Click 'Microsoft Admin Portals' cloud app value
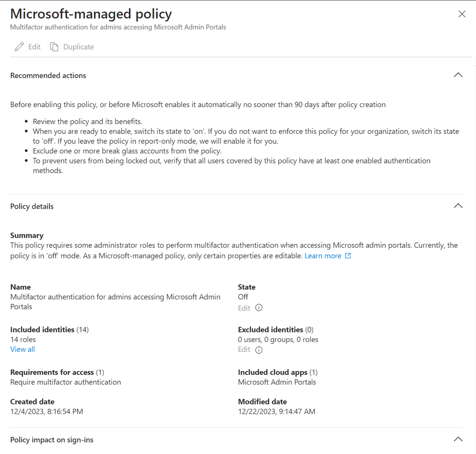Viewport: 476px width, 454px height. 277,382
